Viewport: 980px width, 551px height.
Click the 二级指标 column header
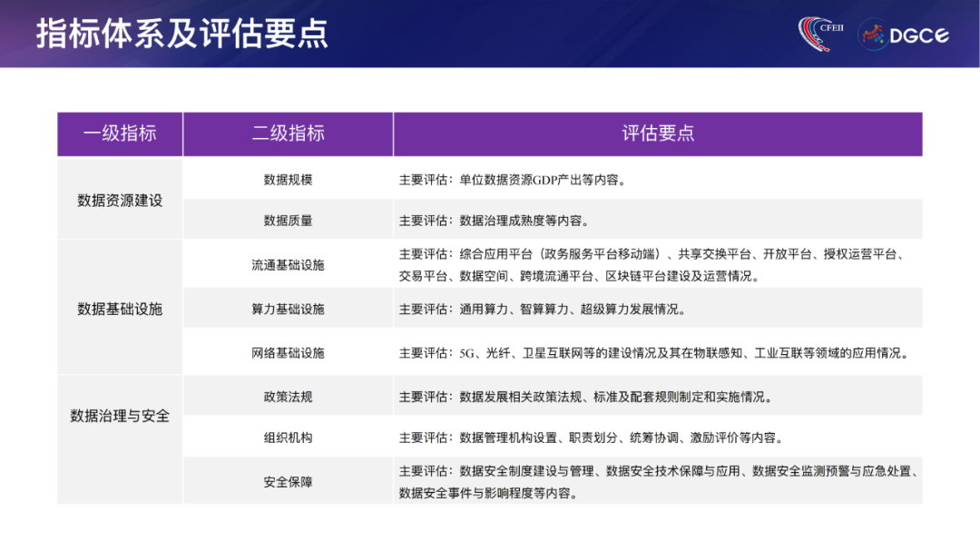coord(289,133)
